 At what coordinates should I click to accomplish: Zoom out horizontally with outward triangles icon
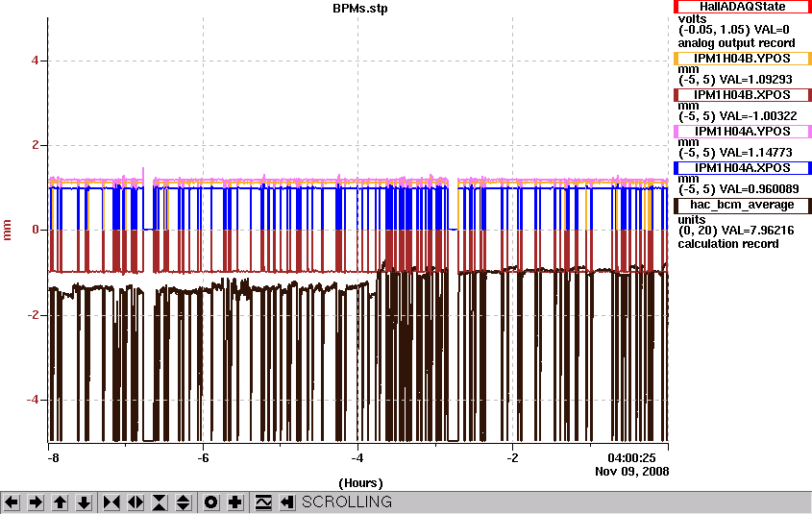point(135,502)
